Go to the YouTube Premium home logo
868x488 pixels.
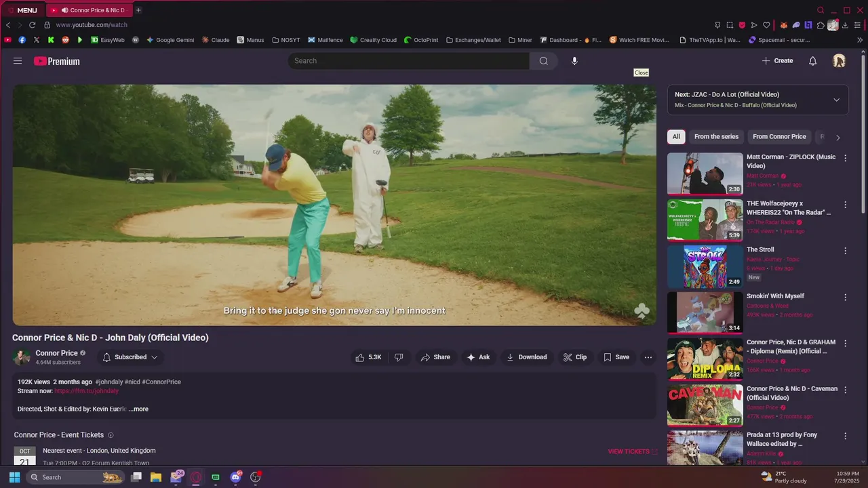point(57,61)
